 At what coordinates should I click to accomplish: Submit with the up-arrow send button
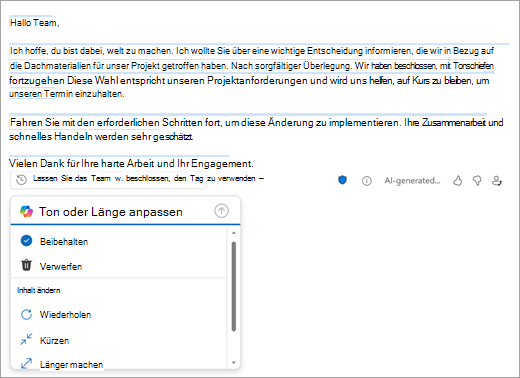(221, 211)
